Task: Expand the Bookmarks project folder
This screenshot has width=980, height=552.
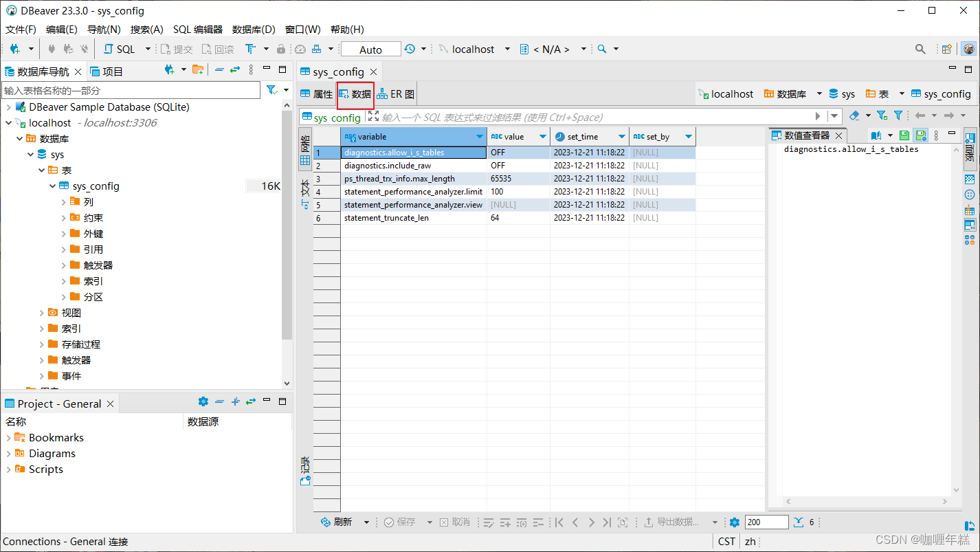Action: coord(8,438)
